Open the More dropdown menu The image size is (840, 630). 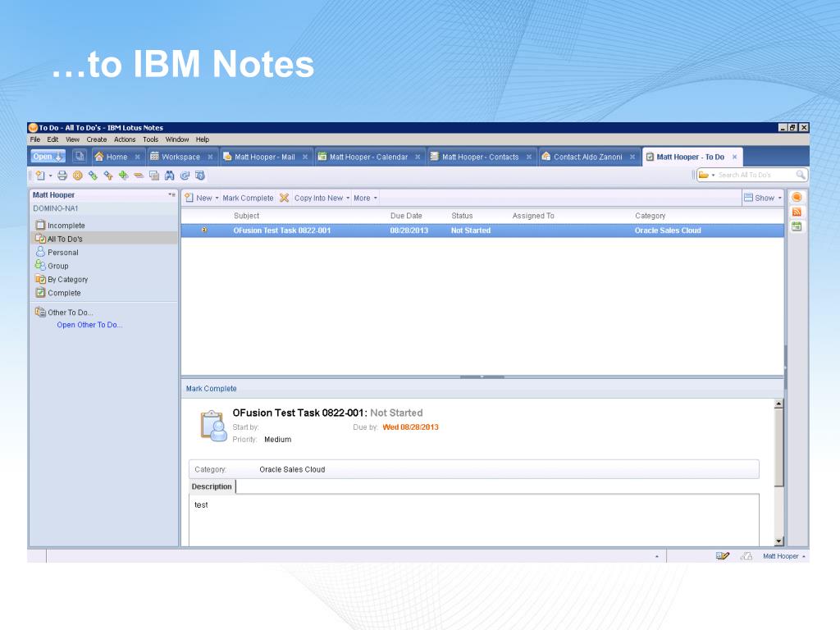point(365,199)
